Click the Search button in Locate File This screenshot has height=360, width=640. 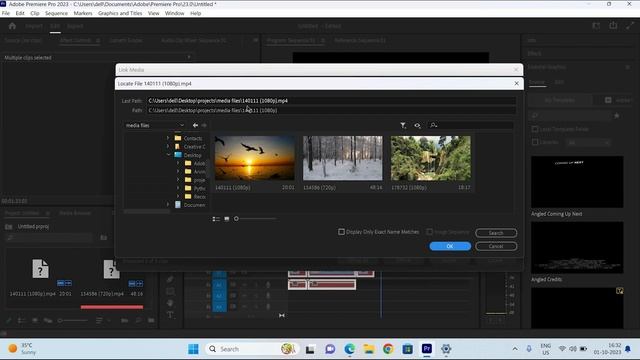496,233
